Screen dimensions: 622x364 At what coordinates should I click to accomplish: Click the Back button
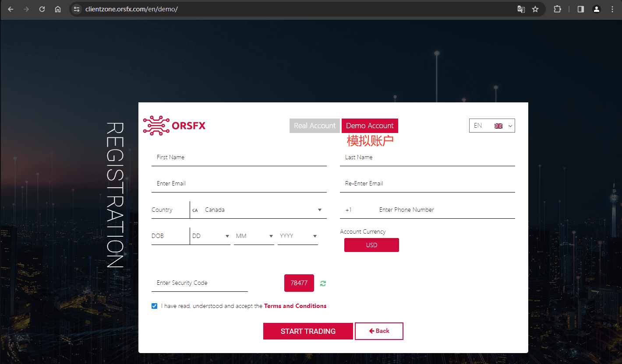click(x=379, y=331)
